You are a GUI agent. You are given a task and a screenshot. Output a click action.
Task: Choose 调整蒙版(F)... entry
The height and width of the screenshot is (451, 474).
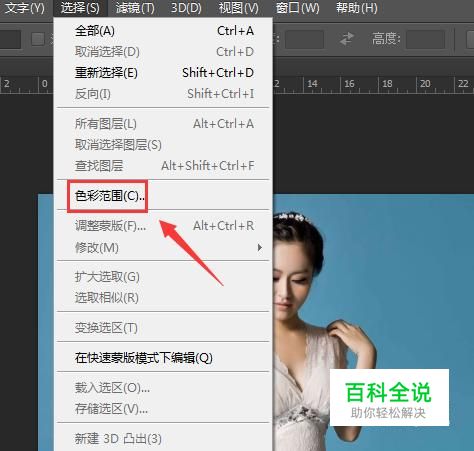tap(163, 226)
